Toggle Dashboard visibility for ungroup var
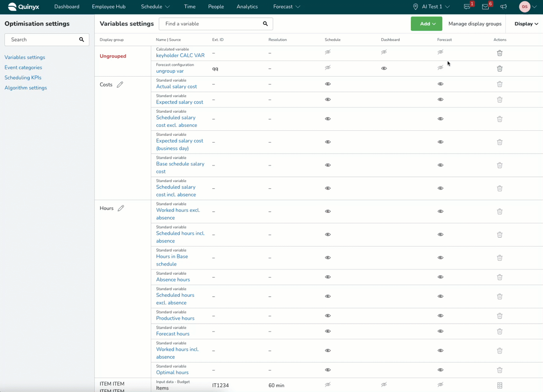Image resolution: width=543 pixels, height=392 pixels. click(384, 68)
